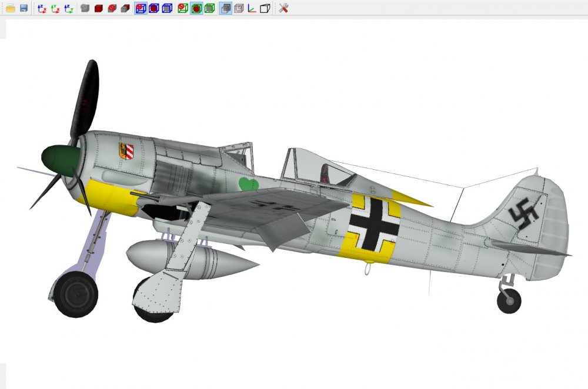Select the Y-X axis view icon
This screenshot has width=588, height=389.
click(55, 8)
